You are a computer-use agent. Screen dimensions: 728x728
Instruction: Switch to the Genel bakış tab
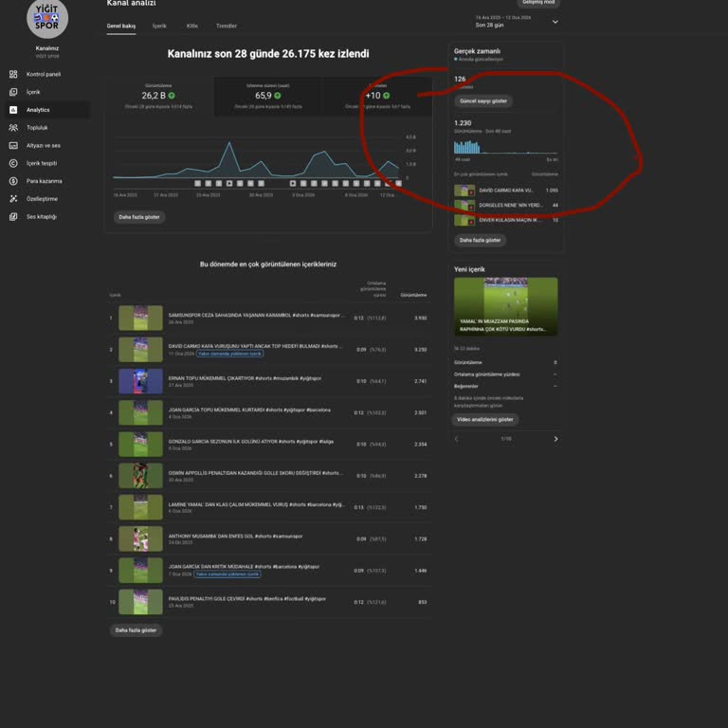(121, 26)
